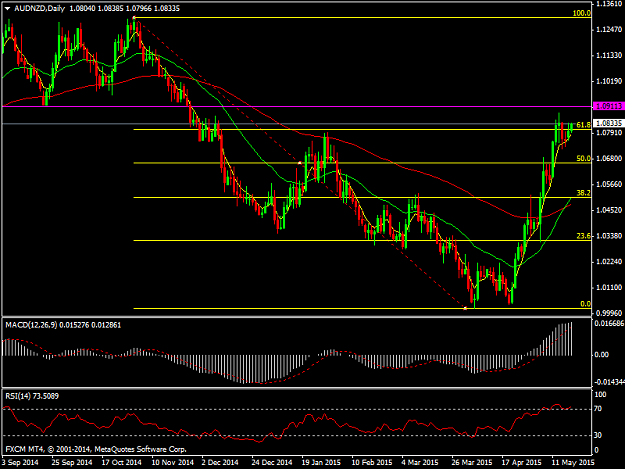Image resolution: width=625 pixels, height=469 pixels.
Task: Select the Fibonacci midpoint handle on the dashed line
Action: [299, 163]
